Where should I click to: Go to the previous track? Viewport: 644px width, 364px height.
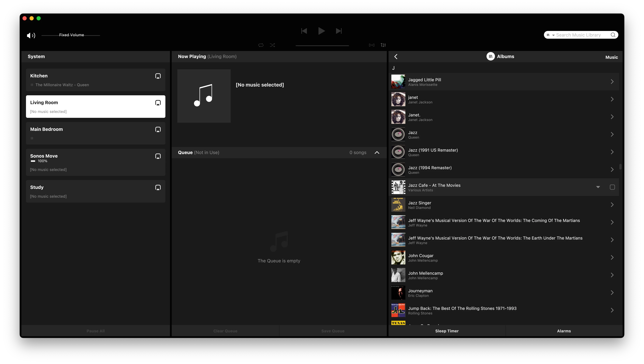click(x=304, y=31)
